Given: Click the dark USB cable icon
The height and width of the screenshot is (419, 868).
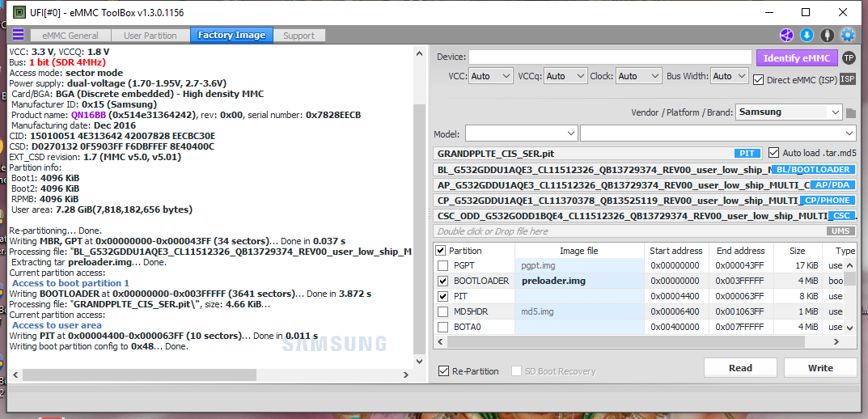Looking at the screenshot, I should [x=827, y=36].
